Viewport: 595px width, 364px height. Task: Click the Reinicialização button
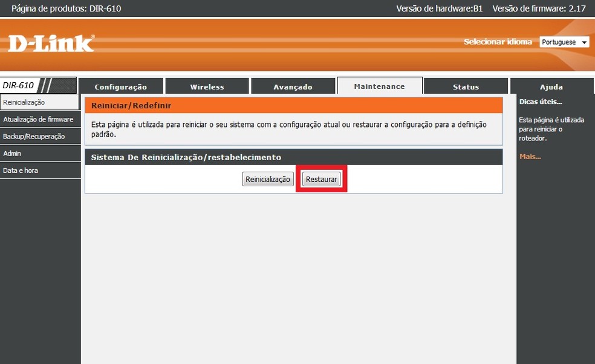pos(268,179)
